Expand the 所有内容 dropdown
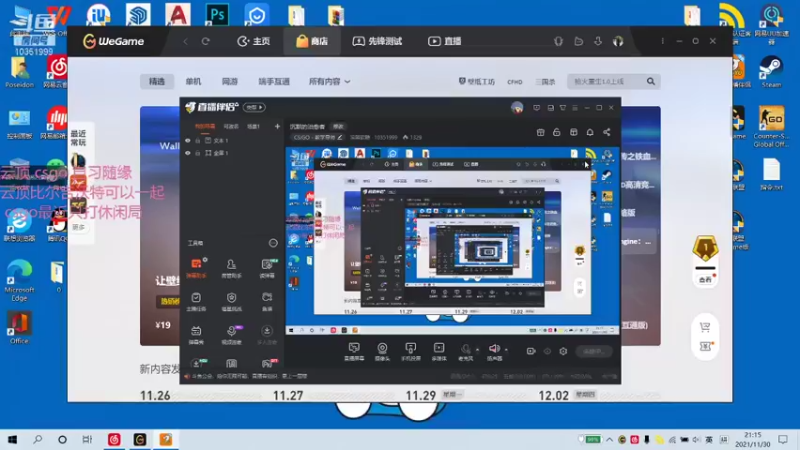Screen dimensions: 800x450 click(x=330, y=82)
